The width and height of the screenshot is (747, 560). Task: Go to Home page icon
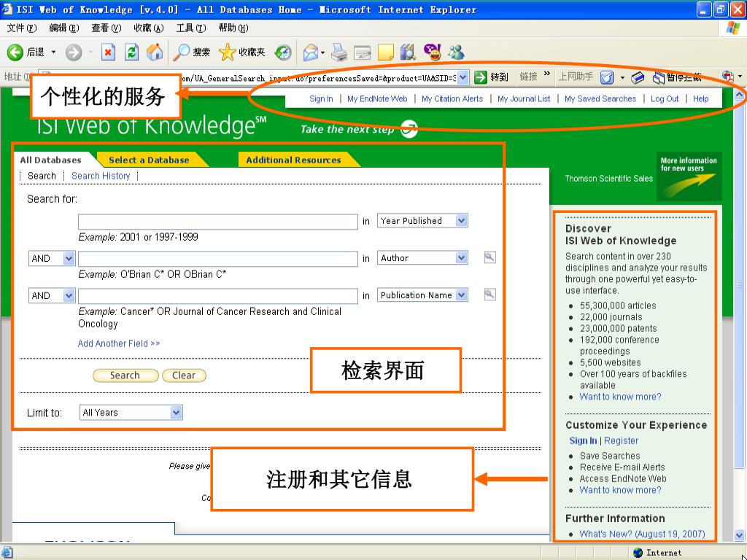[x=155, y=52]
